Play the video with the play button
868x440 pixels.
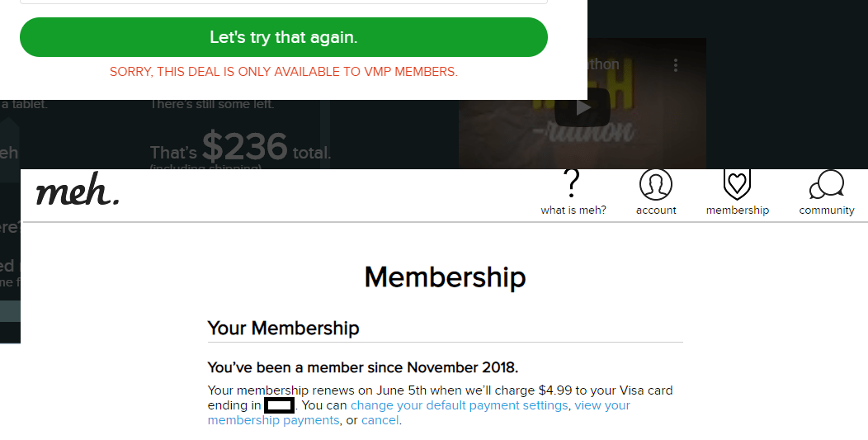point(583,106)
